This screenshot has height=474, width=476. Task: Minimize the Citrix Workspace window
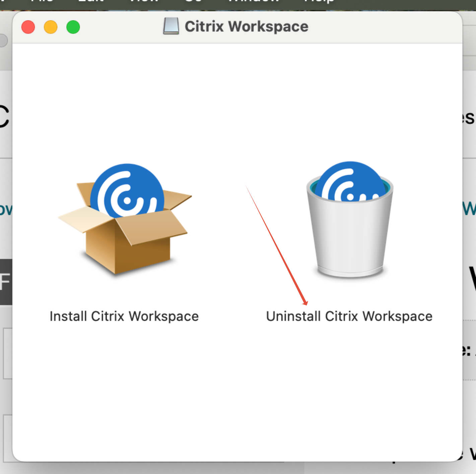click(51, 27)
